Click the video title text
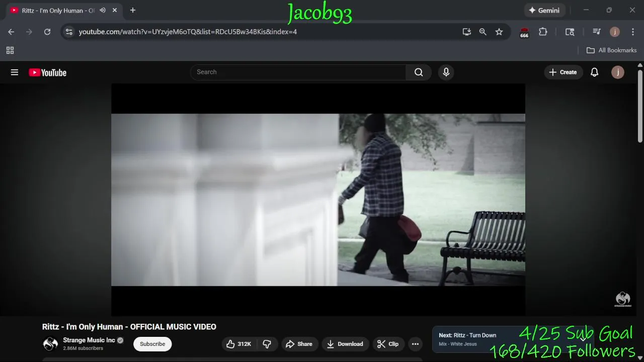This screenshot has height=362, width=644. 129,327
